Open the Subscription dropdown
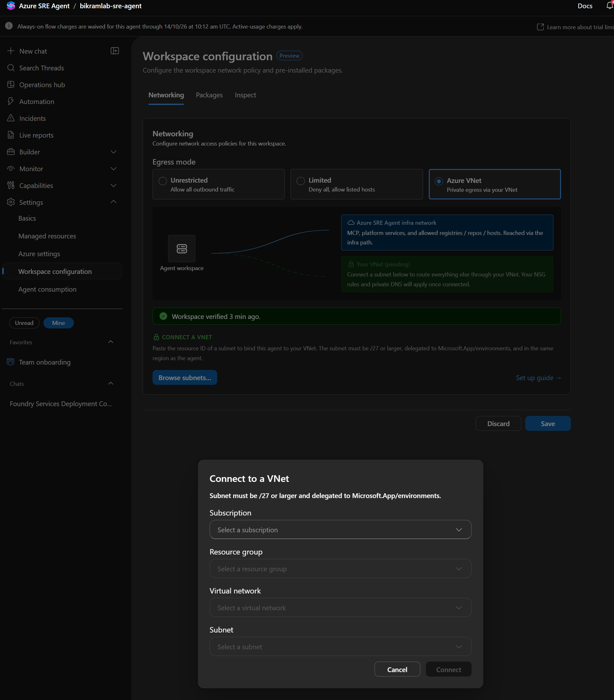614x700 pixels. [340, 529]
